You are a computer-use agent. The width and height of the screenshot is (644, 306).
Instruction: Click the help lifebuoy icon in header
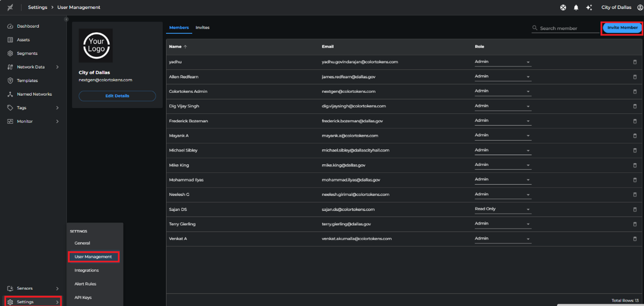[x=563, y=7]
